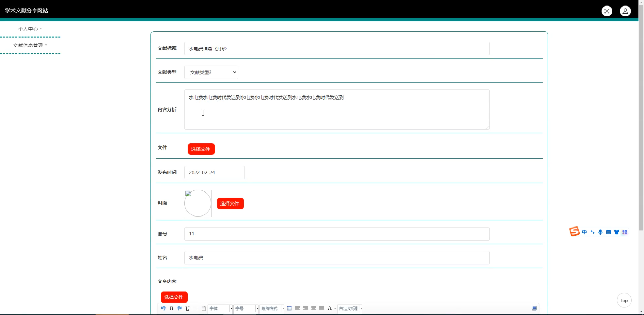The height and width of the screenshot is (315, 644).
Task: Toggle punctuation mode in Sogou bar
Action: [592, 232]
